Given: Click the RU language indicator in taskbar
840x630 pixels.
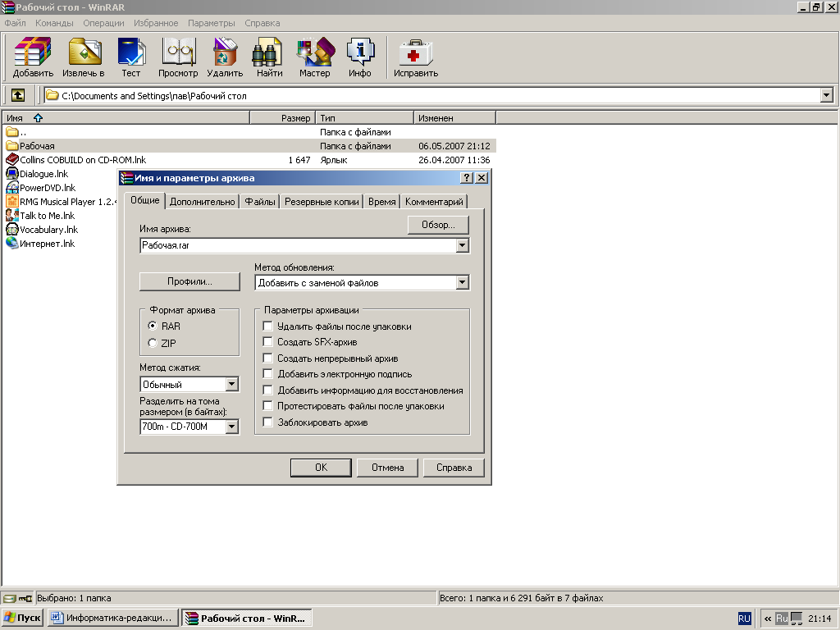Looking at the screenshot, I should (744, 619).
